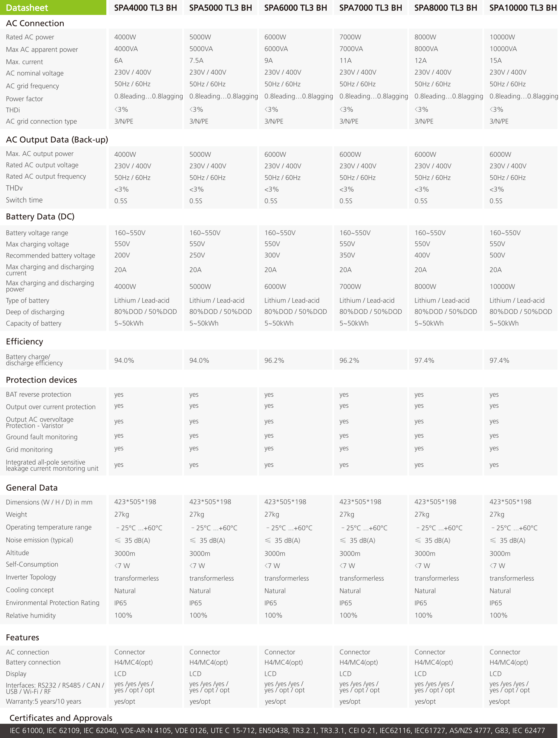The height and width of the screenshot is (738, 560).
Task: Select the Switch time row label
Action: [24, 200]
